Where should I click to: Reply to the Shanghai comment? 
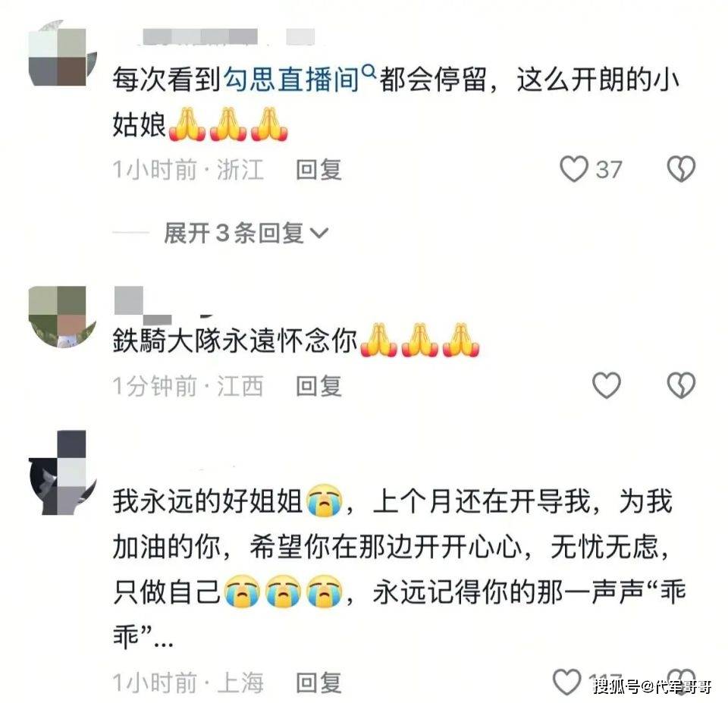319,683
